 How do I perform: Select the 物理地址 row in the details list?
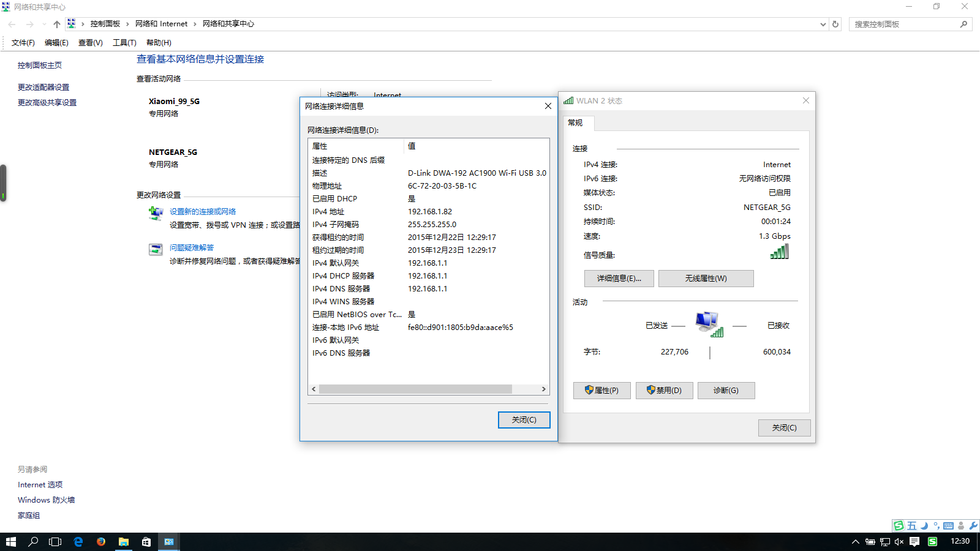coord(428,186)
